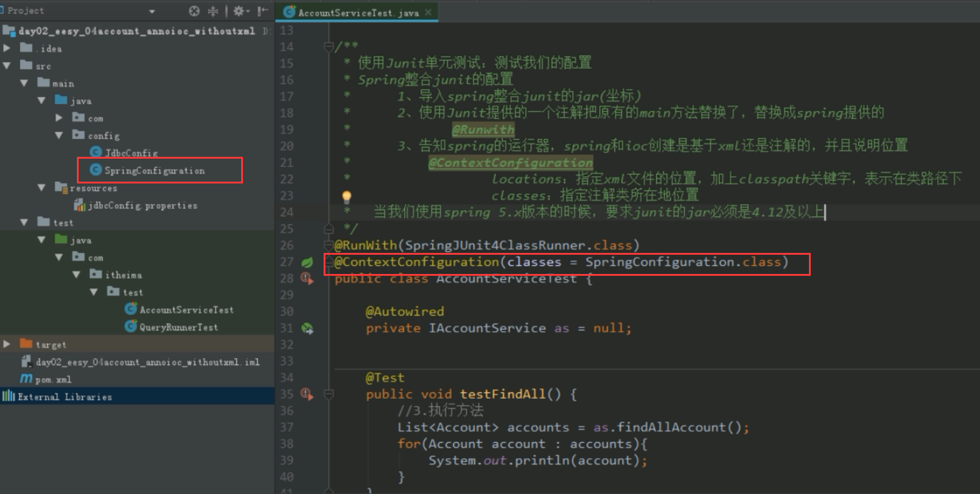Click the Spring bean gutter icon on line 27

(307, 262)
